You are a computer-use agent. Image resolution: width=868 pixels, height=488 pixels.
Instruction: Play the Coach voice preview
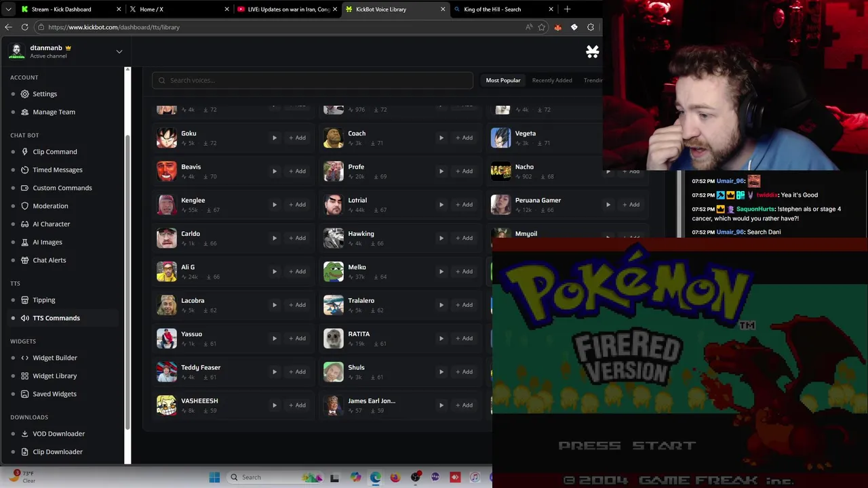pyautogui.click(x=441, y=138)
